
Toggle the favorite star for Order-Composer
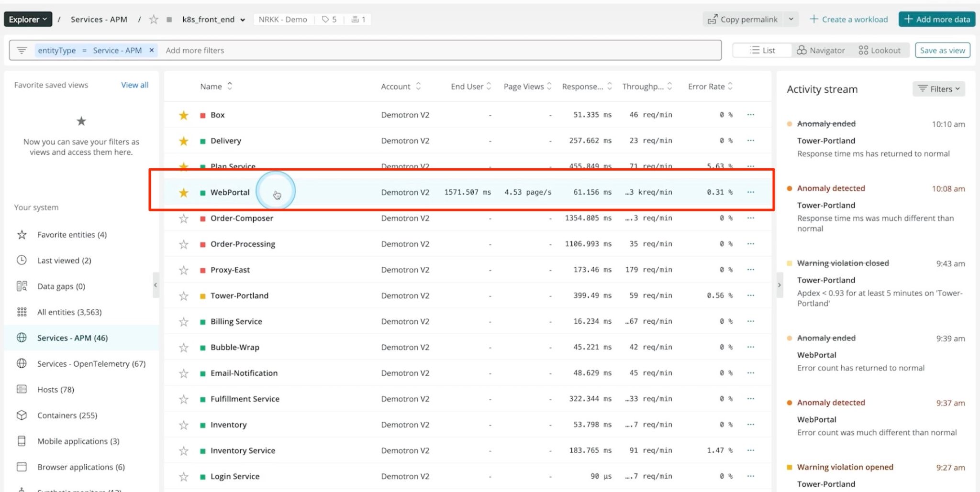(x=183, y=218)
